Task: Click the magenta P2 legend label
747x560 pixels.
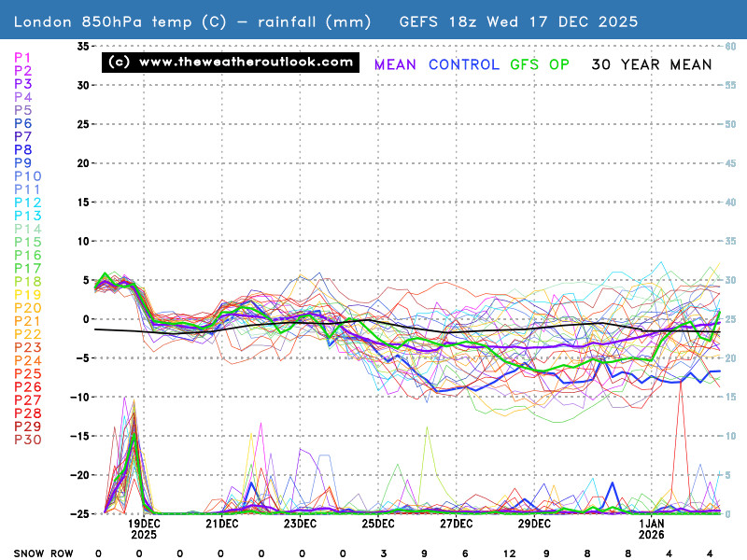Action: pos(22,72)
